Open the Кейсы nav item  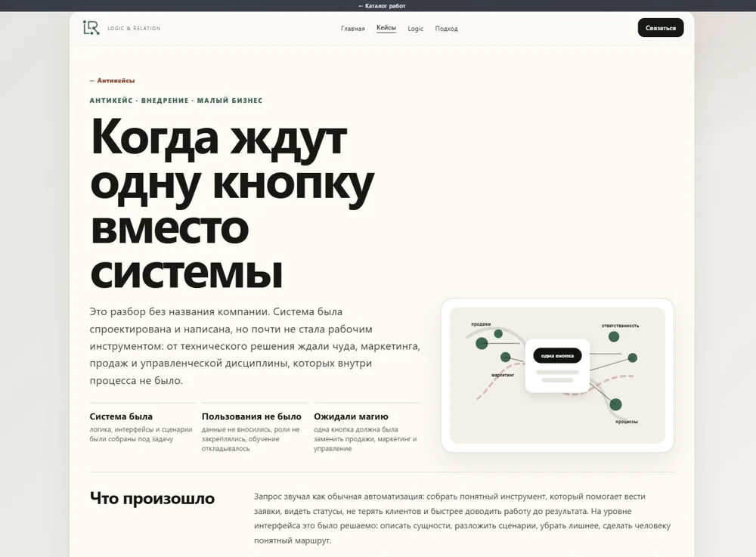click(386, 28)
